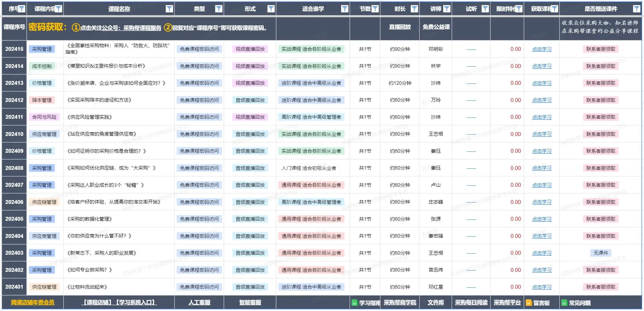The height and width of the screenshot is (311, 644).
Task: Toggle the orange checkmark beside 留言板
Action: click(x=529, y=303)
